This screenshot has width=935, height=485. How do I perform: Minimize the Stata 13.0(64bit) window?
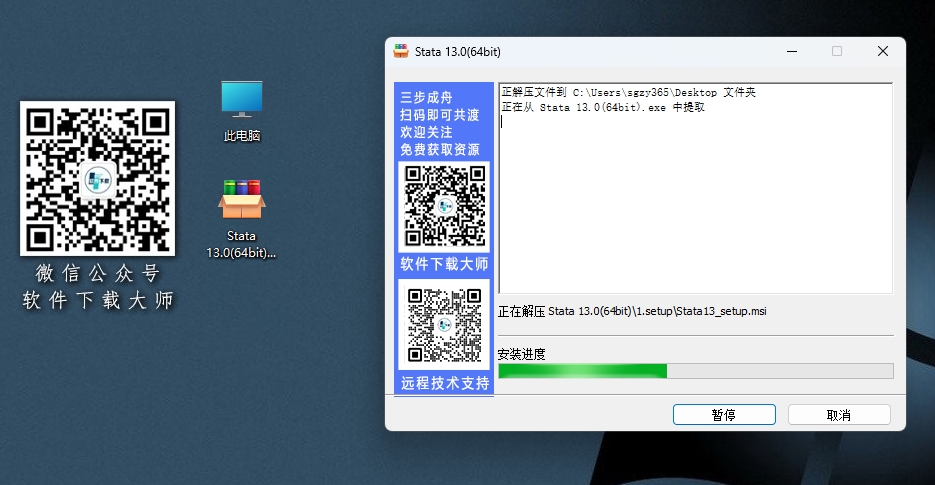[792, 51]
